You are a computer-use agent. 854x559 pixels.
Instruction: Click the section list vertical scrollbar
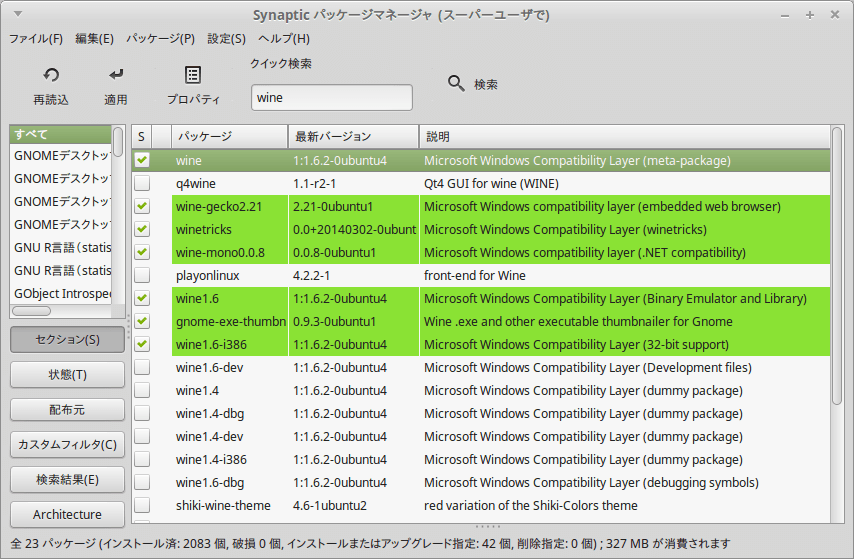[x=118, y=142]
